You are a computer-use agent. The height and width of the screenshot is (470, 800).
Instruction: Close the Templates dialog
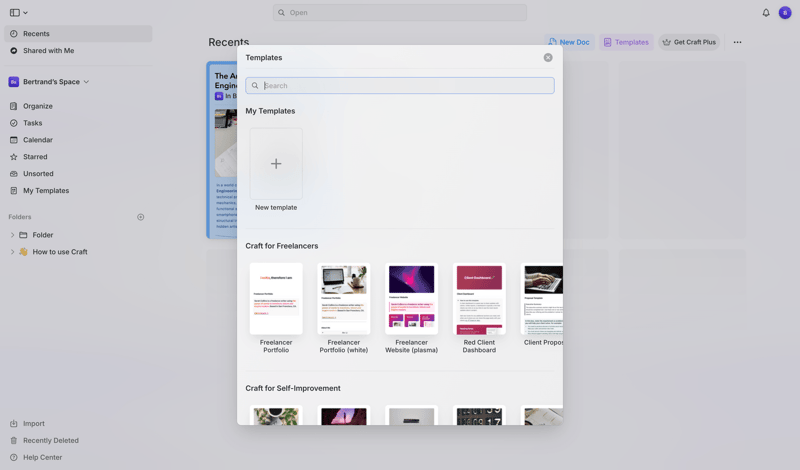(x=548, y=58)
